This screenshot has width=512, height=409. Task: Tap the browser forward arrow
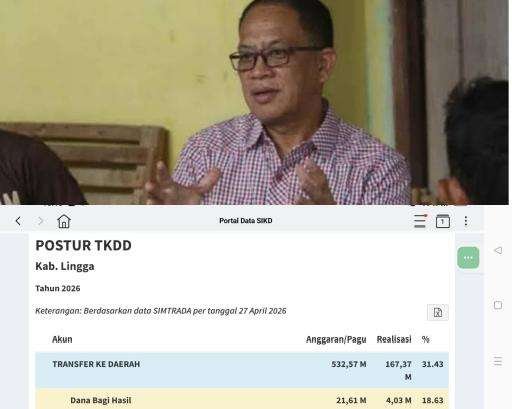[x=41, y=221]
